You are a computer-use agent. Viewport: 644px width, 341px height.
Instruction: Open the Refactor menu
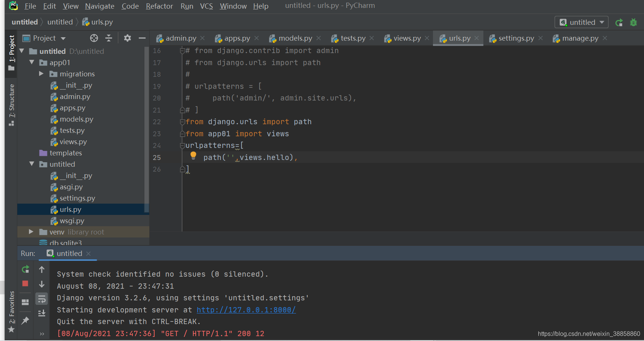(x=159, y=6)
